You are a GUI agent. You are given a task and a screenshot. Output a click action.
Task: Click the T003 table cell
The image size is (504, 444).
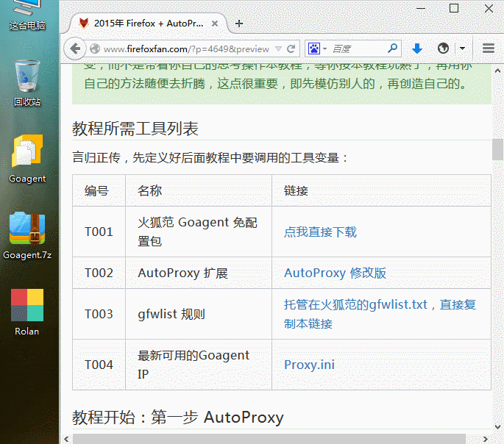coord(99,314)
